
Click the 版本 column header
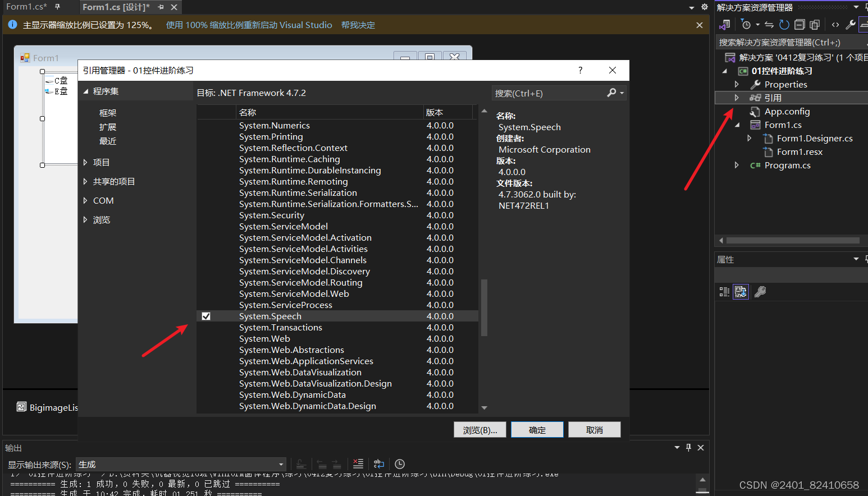(x=449, y=112)
